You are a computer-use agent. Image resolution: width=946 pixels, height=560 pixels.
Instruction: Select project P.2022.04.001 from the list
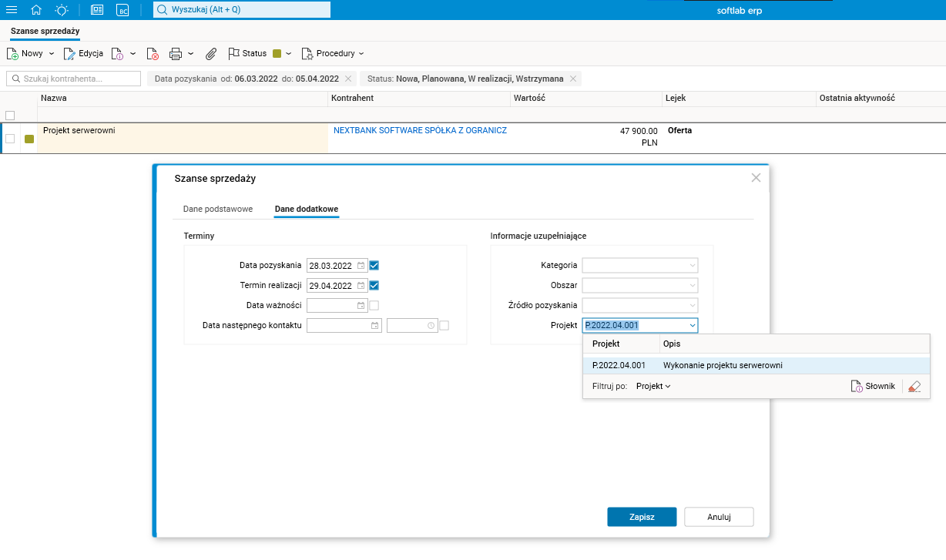[x=619, y=365]
